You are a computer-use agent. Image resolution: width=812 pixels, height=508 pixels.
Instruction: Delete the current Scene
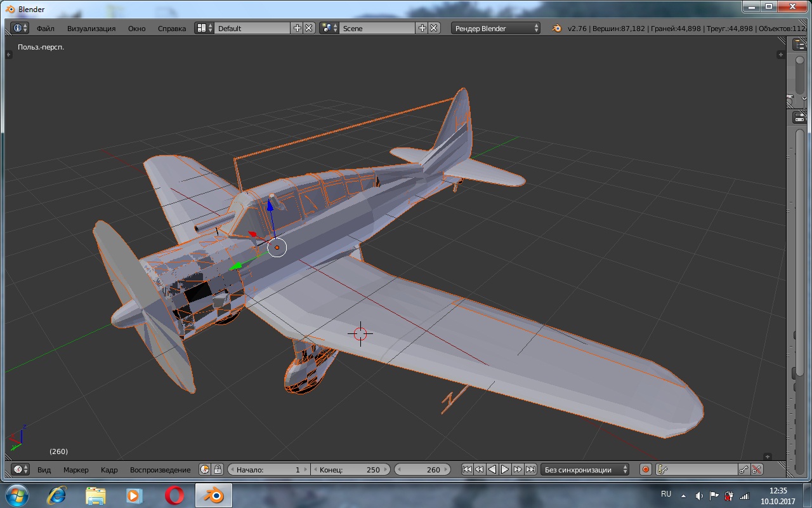click(x=434, y=28)
